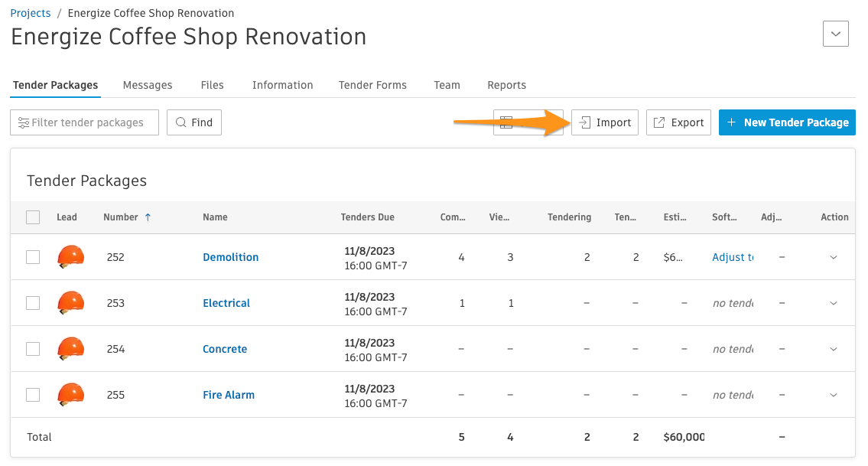Select the checkbox for package 253 Electrical
This screenshot has width=868, height=466.
[x=33, y=303]
